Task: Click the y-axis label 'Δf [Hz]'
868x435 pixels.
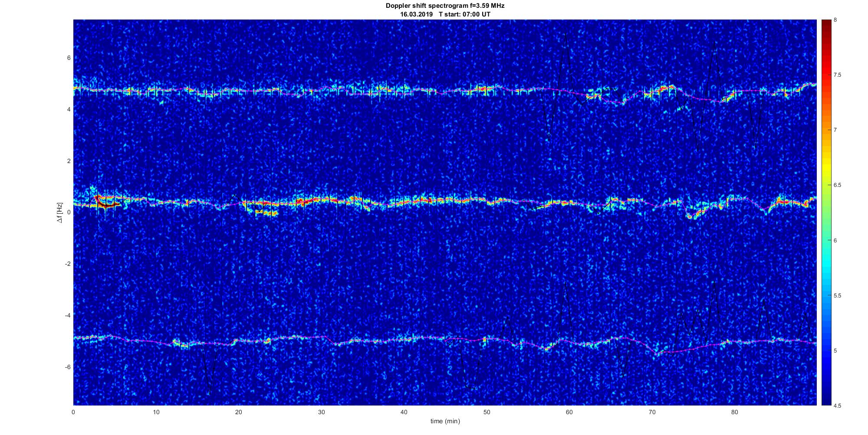Action: 60,213
